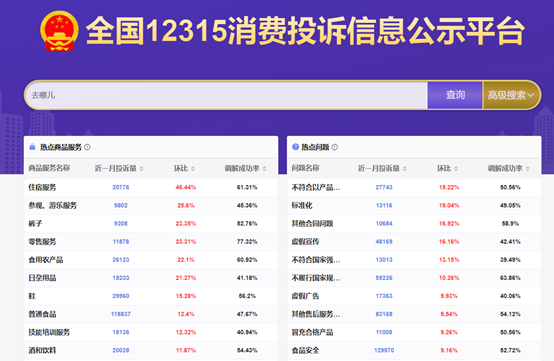Click the 商品服务名称 column header

[x=49, y=168]
